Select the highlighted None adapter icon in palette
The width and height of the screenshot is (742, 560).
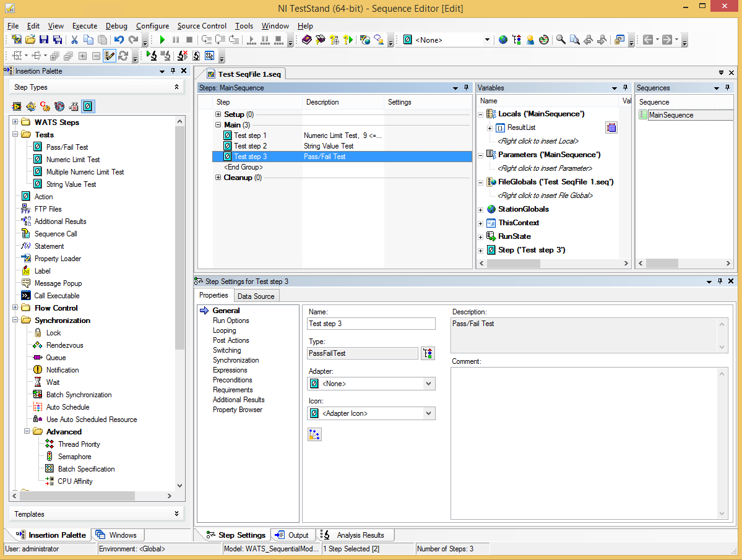click(88, 106)
